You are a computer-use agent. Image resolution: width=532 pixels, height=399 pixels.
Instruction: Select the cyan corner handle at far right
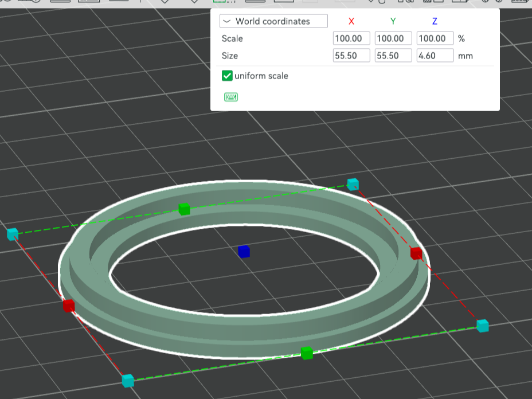[483, 326]
